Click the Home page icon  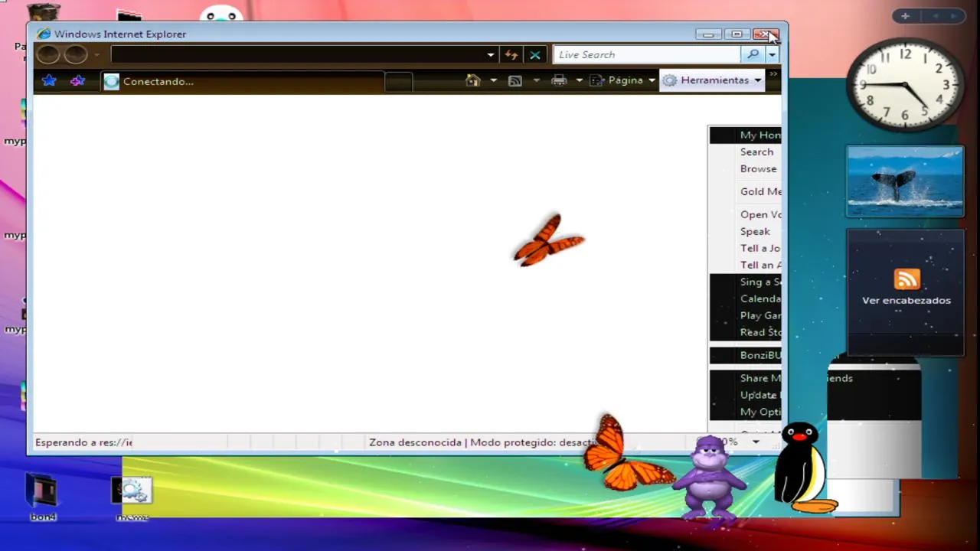pyautogui.click(x=472, y=80)
